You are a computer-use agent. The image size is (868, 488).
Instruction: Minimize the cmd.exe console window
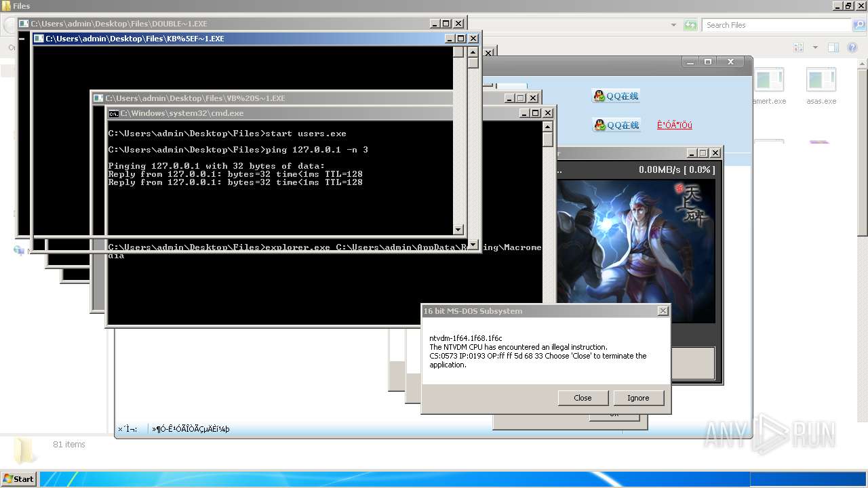[525, 113]
